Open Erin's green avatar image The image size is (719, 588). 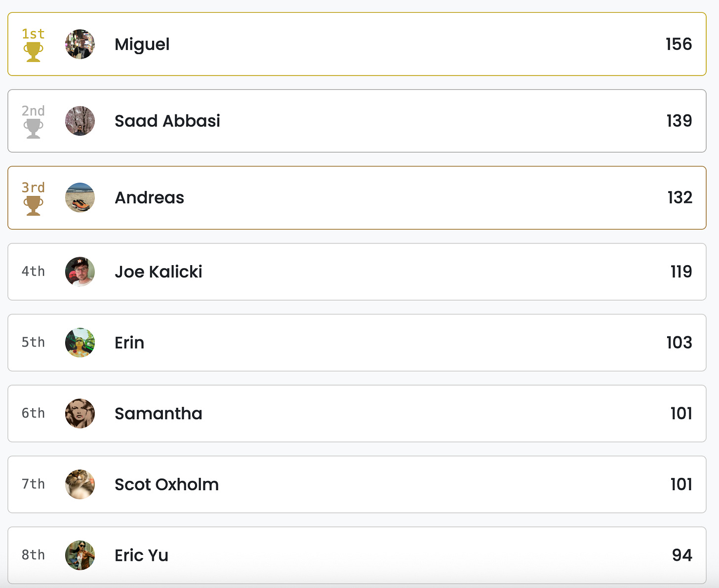pos(80,343)
